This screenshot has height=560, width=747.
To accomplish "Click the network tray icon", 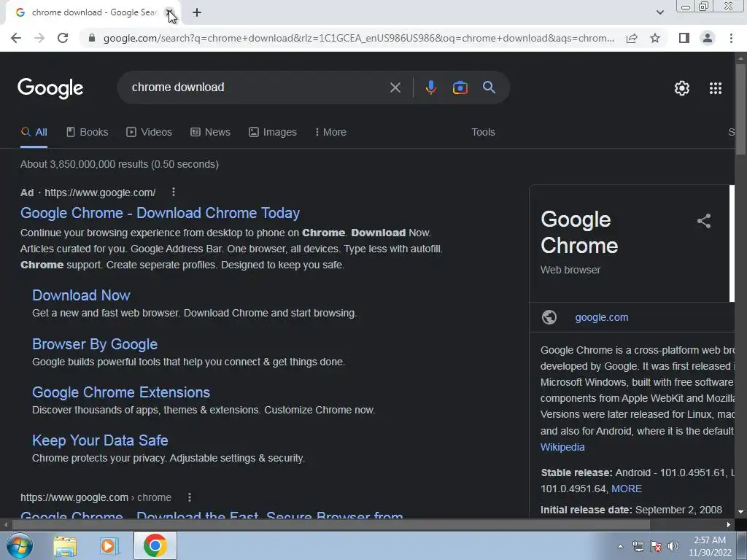I will pos(638,547).
